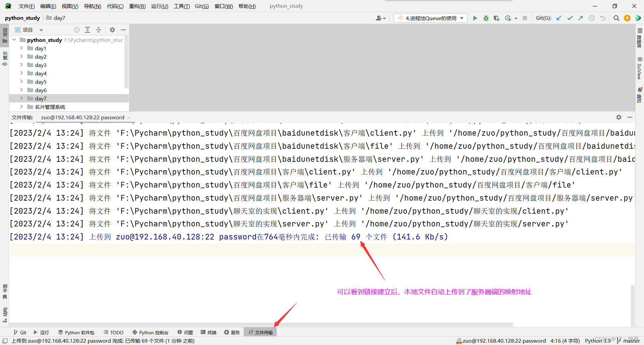Toggle the Bookmarks sidebar tool button

(x=5, y=292)
